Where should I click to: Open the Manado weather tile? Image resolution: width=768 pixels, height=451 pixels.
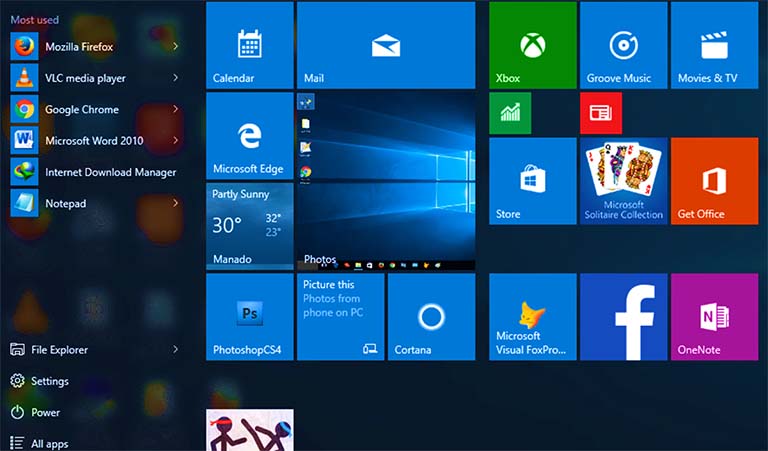[x=250, y=226]
